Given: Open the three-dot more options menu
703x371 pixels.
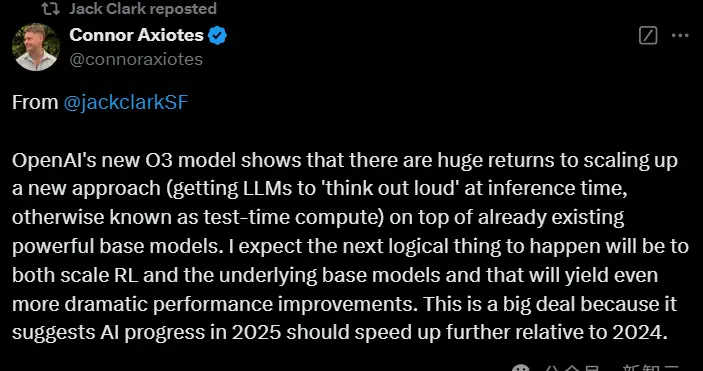Looking at the screenshot, I should pos(680,35).
